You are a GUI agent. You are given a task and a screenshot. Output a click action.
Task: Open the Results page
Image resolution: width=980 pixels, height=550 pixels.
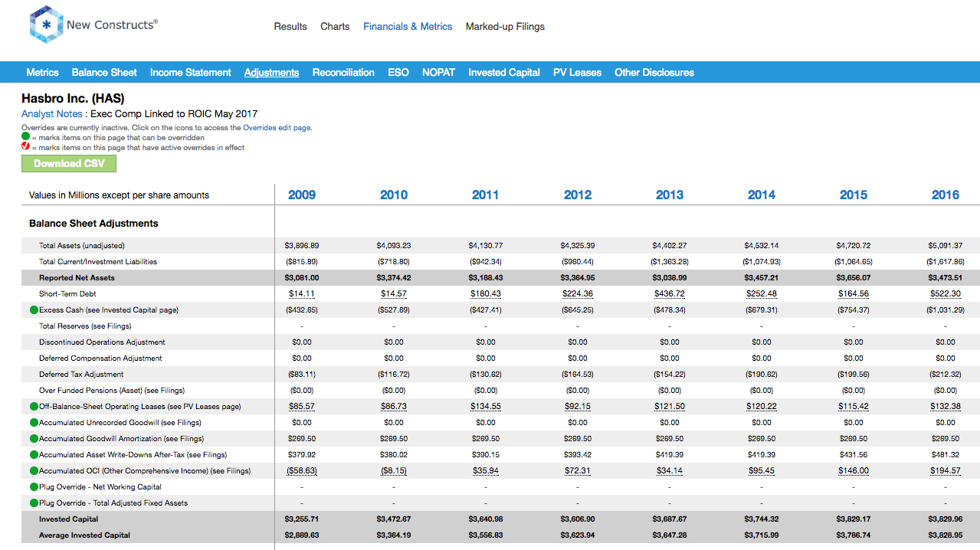click(x=290, y=27)
